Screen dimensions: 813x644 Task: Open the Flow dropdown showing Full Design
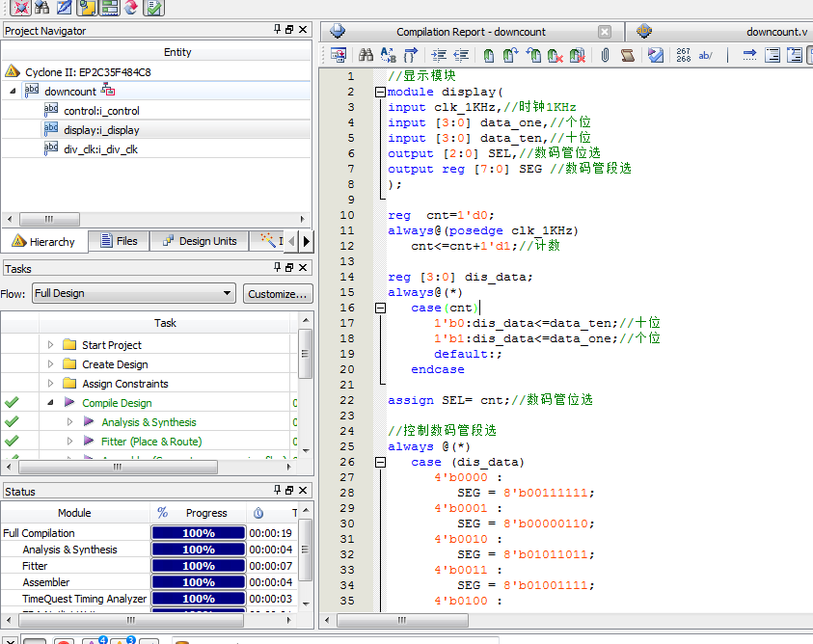(133, 293)
